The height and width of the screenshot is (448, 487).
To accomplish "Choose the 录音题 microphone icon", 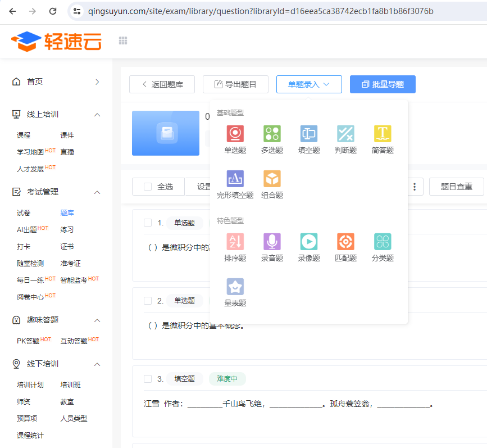I will click(272, 242).
